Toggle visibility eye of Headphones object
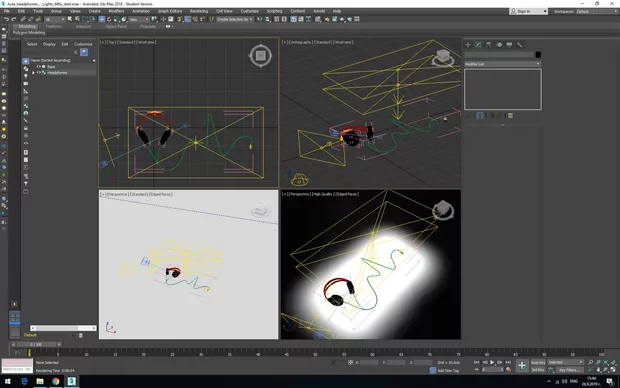Screen dimensions: 620x388 (38, 73)
